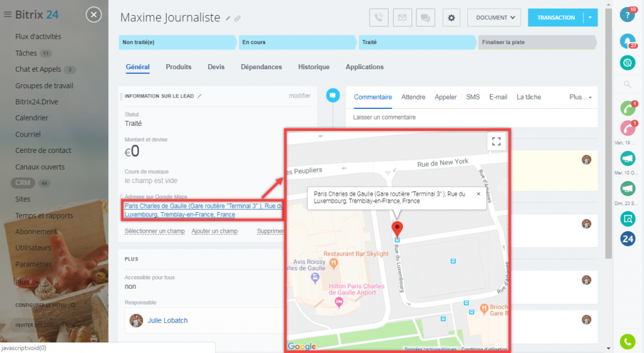Open the Dépendances tab

click(261, 67)
